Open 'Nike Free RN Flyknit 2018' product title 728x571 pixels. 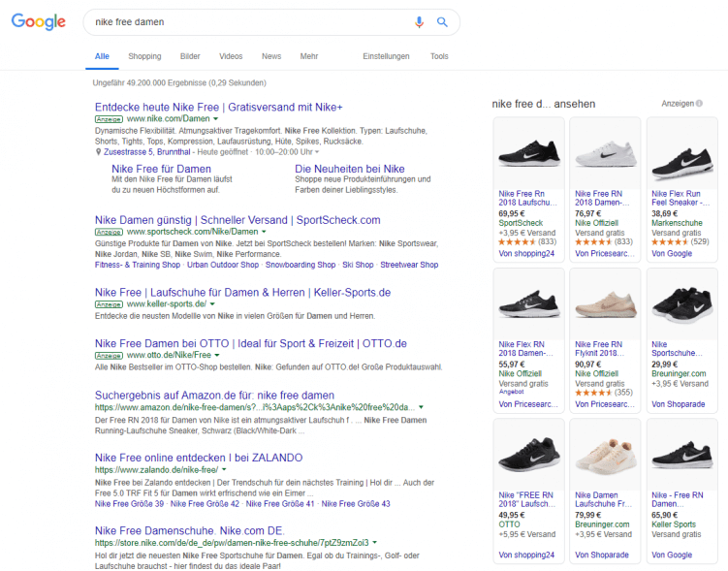point(599,349)
